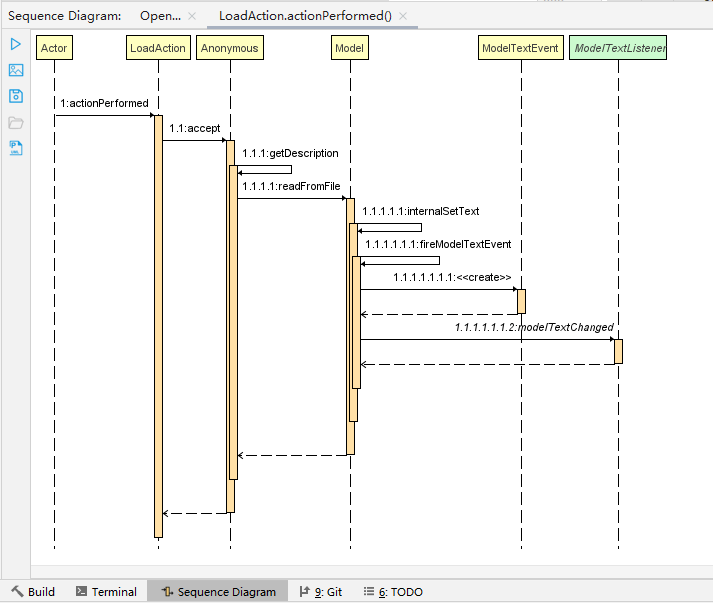
Task: Select the LoadAction class box
Action: 158,48
